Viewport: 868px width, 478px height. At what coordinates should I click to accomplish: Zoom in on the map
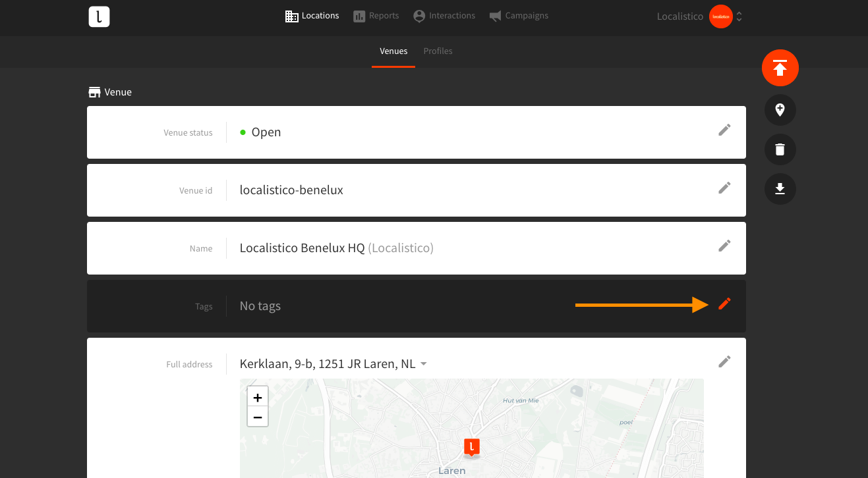coord(258,398)
